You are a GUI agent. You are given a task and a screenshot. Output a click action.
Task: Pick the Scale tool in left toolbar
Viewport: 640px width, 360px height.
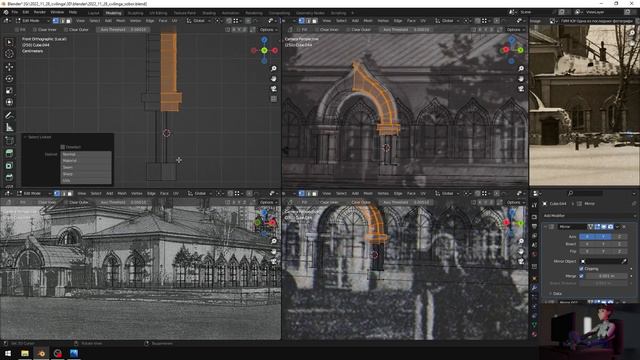pyautogui.click(x=9, y=90)
